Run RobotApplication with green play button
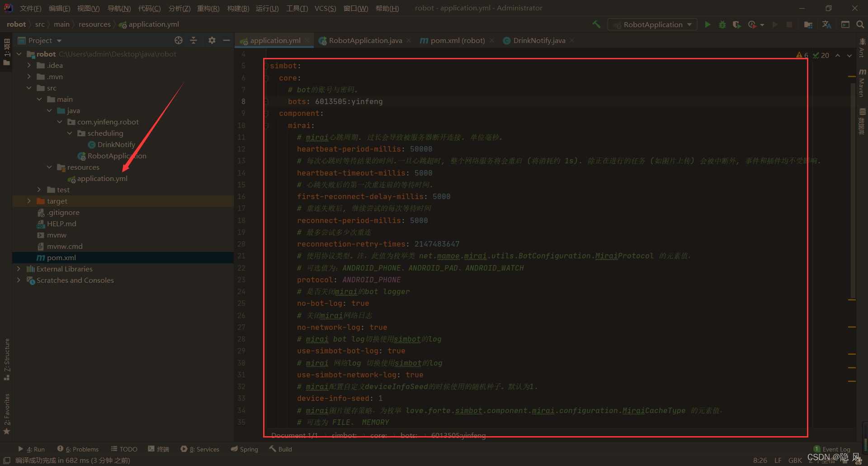Image resolution: width=868 pixels, height=466 pixels. (x=708, y=24)
